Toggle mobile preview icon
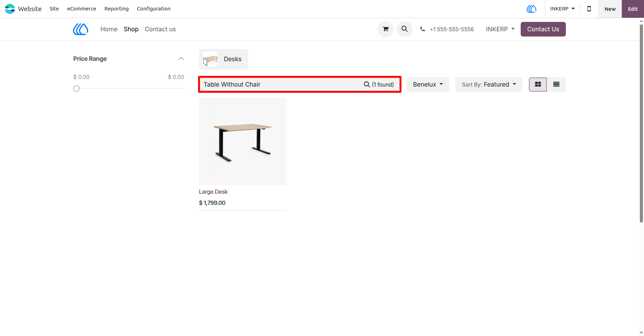The width and height of the screenshot is (644, 336). tap(589, 9)
